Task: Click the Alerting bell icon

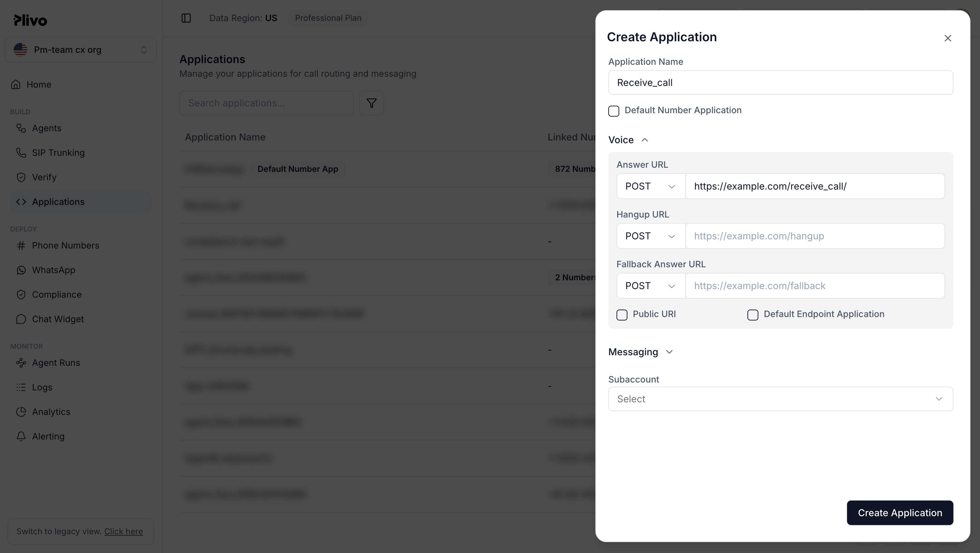Action: tap(21, 436)
